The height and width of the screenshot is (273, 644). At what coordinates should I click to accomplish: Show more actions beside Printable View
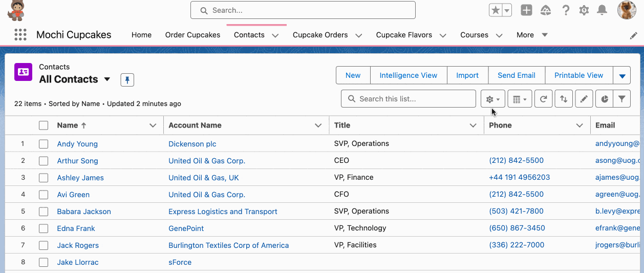(622, 75)
